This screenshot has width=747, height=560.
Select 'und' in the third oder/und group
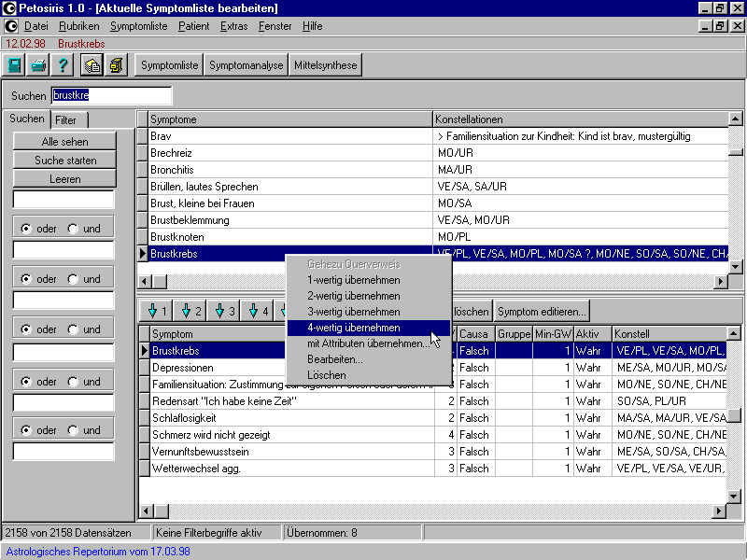73,329
